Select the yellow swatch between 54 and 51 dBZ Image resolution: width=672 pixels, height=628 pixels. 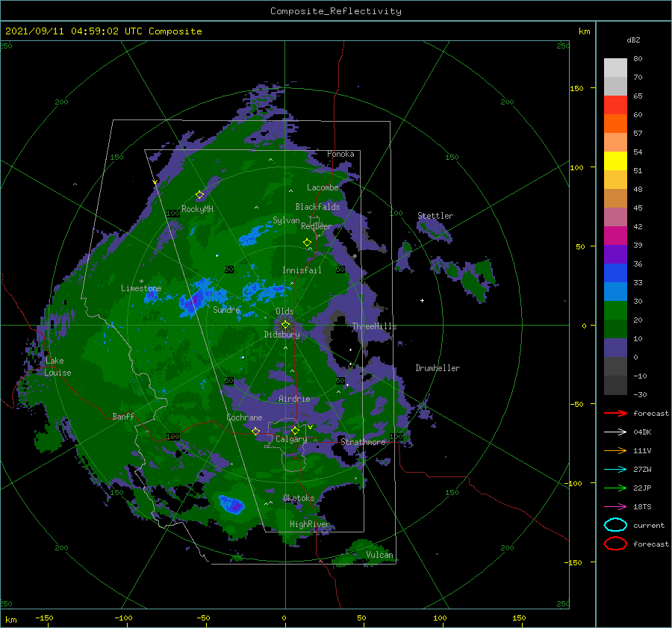pos(615,161)
